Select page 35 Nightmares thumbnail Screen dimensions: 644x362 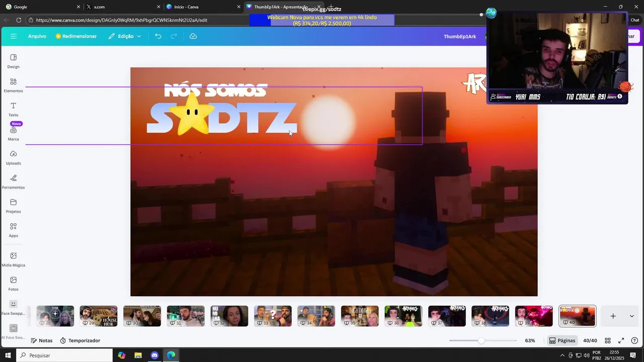360,316
